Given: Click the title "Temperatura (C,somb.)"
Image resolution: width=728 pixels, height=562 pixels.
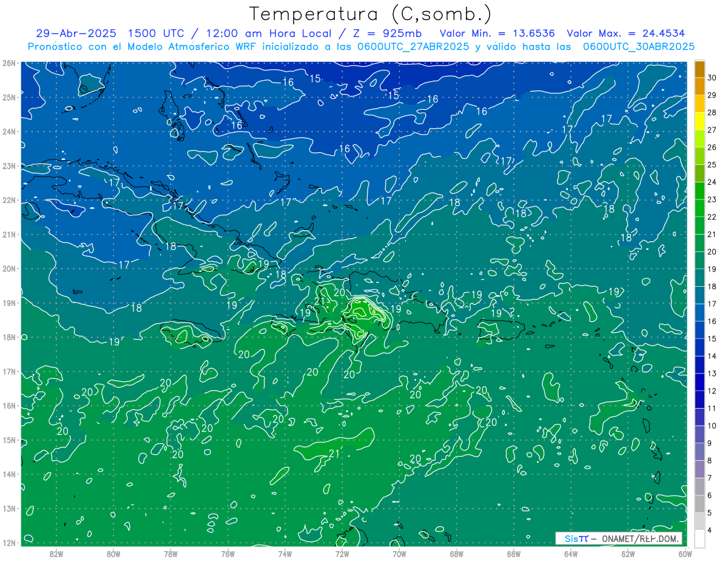Looking at the screenshot, I should click(x=370, y=13).
